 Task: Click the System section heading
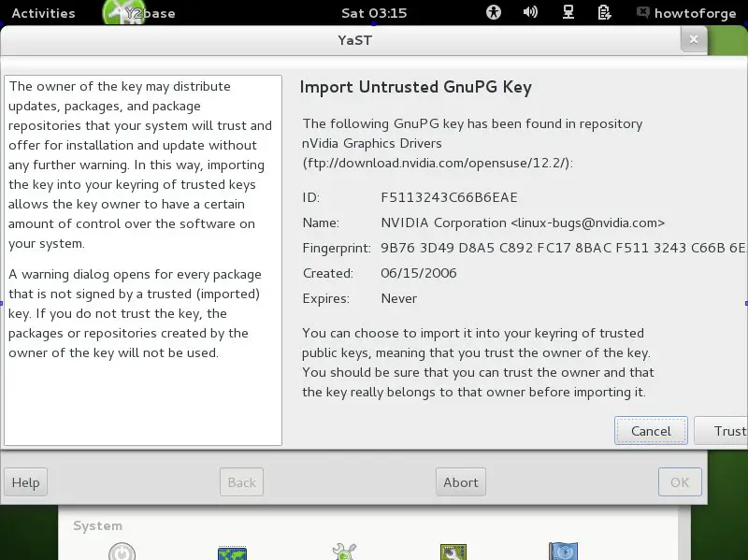coord(98,525)
